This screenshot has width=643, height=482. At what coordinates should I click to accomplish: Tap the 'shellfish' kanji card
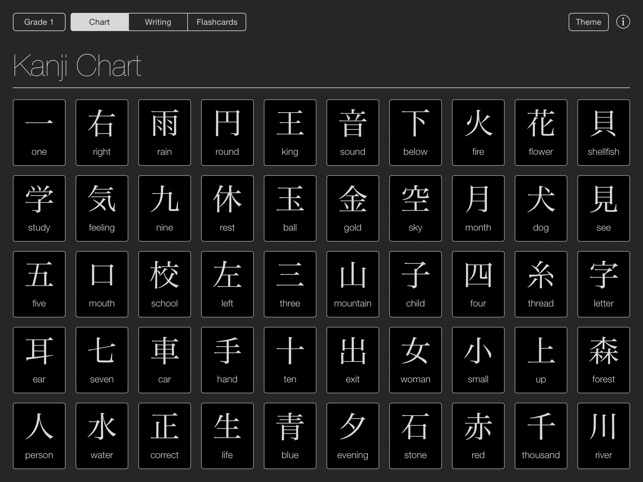603,132
